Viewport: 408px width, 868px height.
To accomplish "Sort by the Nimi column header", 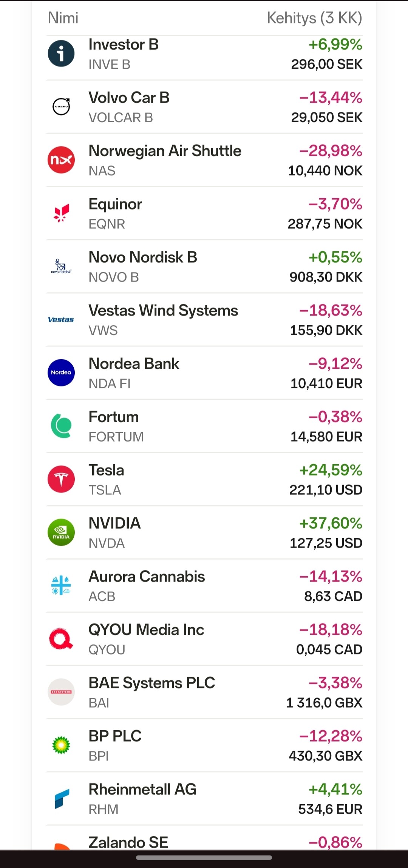I will pos(63,18).
